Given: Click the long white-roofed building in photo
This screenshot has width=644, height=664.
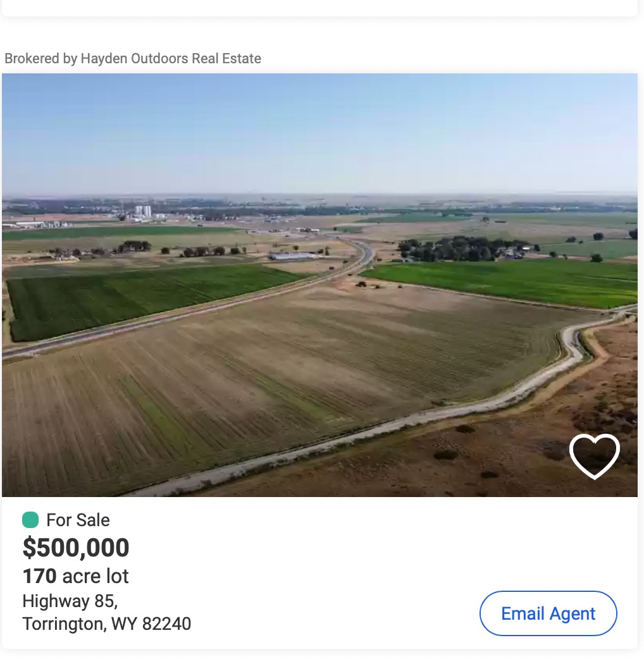Looking at the screenshot, I should tap(293, 256).
